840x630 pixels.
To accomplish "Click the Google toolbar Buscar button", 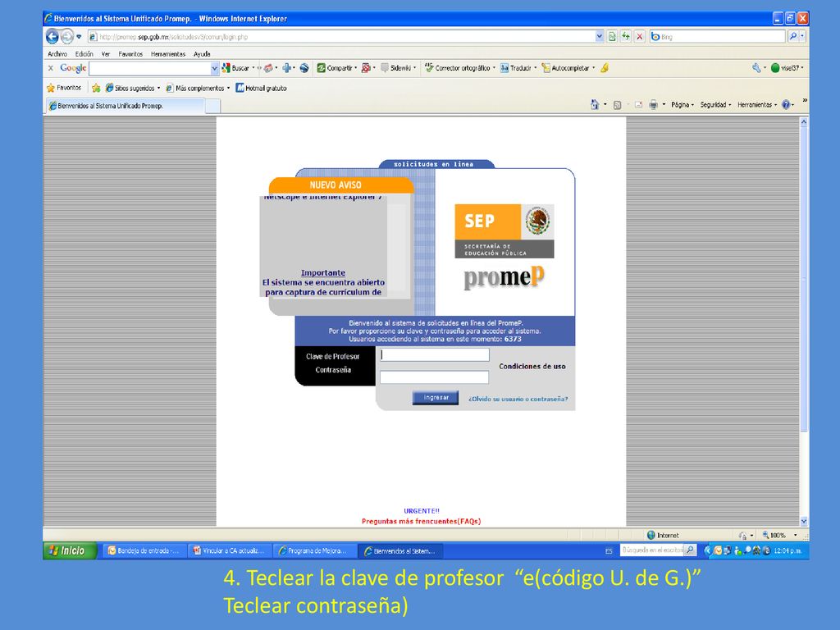I will 235,68.
